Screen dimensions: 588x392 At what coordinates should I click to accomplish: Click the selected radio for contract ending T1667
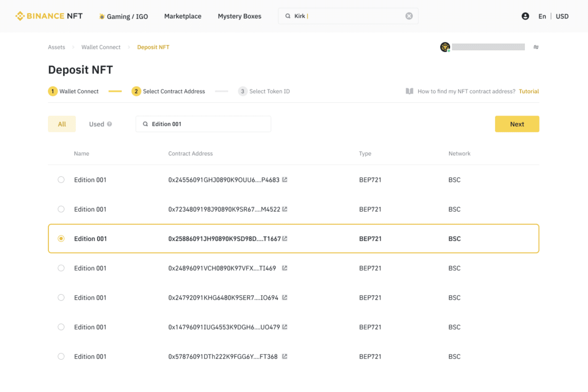click(61, 239)
